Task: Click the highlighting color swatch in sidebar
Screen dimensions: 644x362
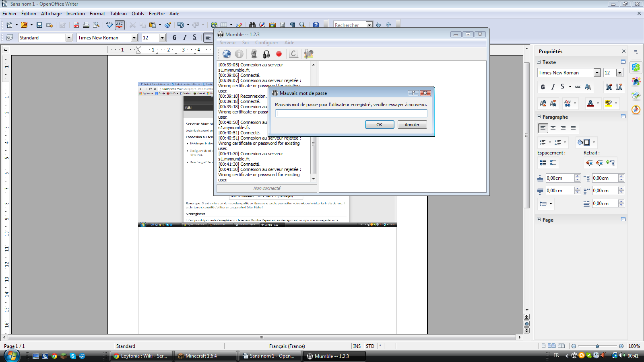Action: point(608,103)
